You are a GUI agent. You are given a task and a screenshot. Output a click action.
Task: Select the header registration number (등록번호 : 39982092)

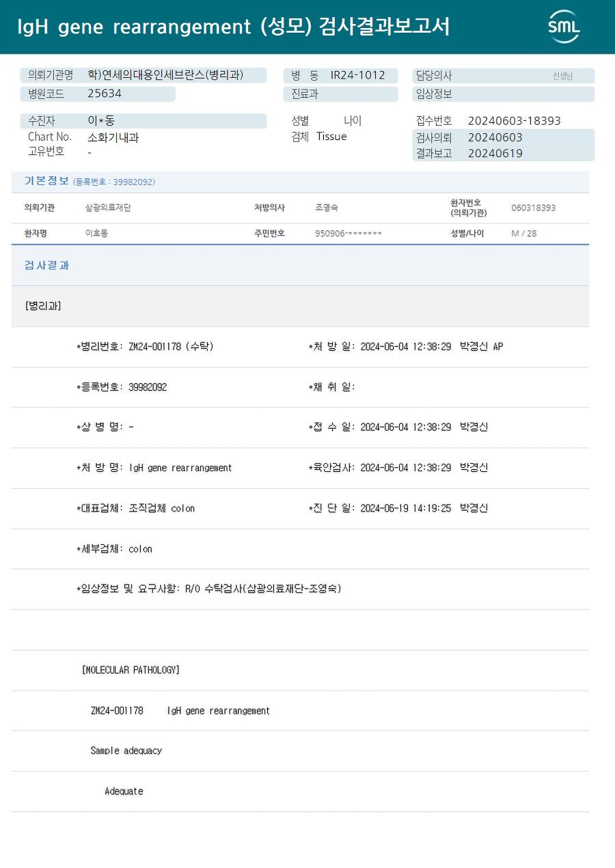click(x=114, y=182)
